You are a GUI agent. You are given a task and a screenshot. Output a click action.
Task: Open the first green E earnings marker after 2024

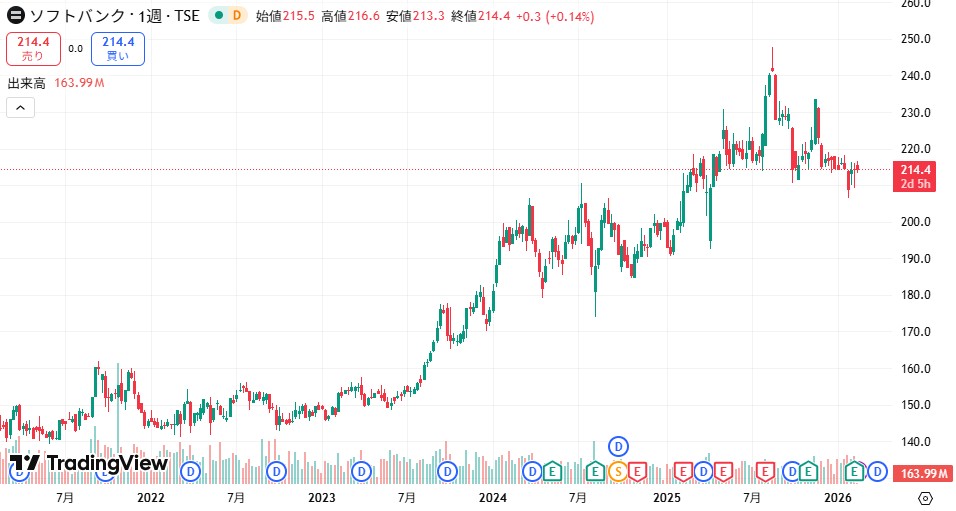pos(552,471)
